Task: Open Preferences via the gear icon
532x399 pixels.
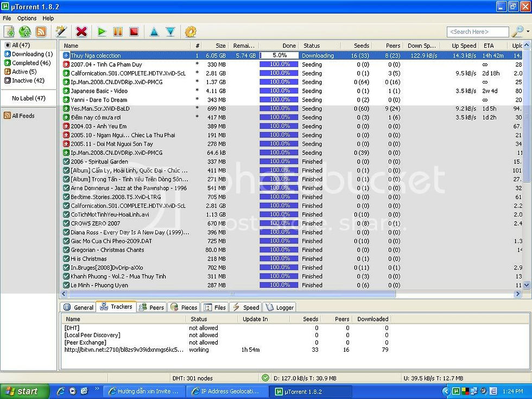Action: 191,31
